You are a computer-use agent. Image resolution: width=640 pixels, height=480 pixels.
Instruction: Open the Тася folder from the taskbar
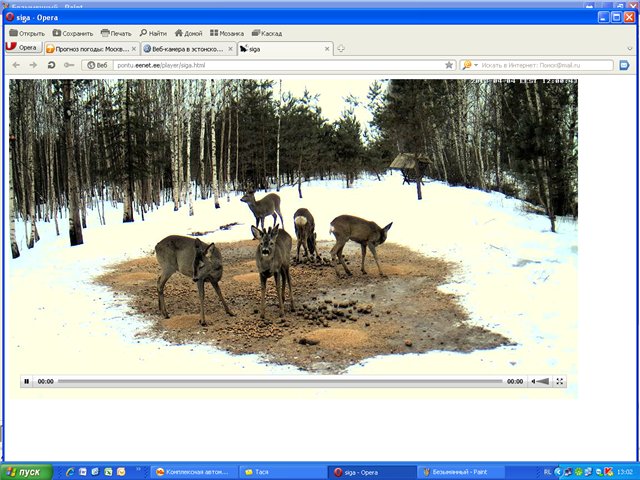(282, 472)
